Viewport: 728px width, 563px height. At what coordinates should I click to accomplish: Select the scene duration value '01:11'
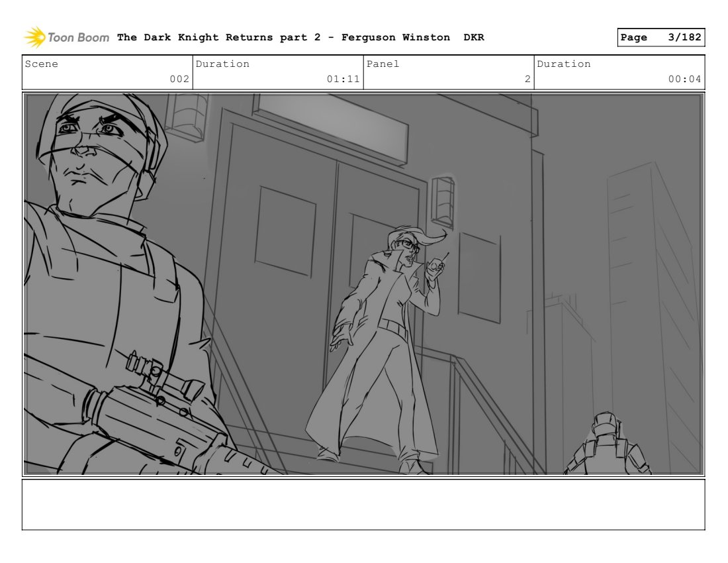point(343,79)
